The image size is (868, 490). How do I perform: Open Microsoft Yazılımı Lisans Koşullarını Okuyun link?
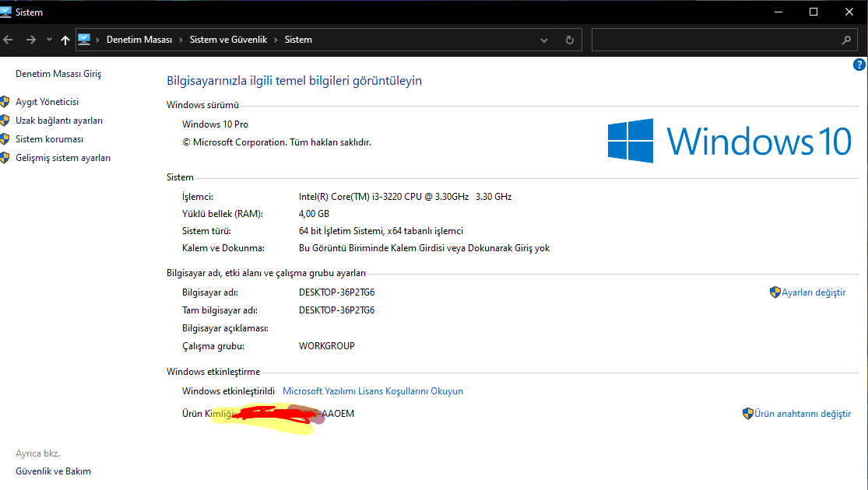click(373, 391)
